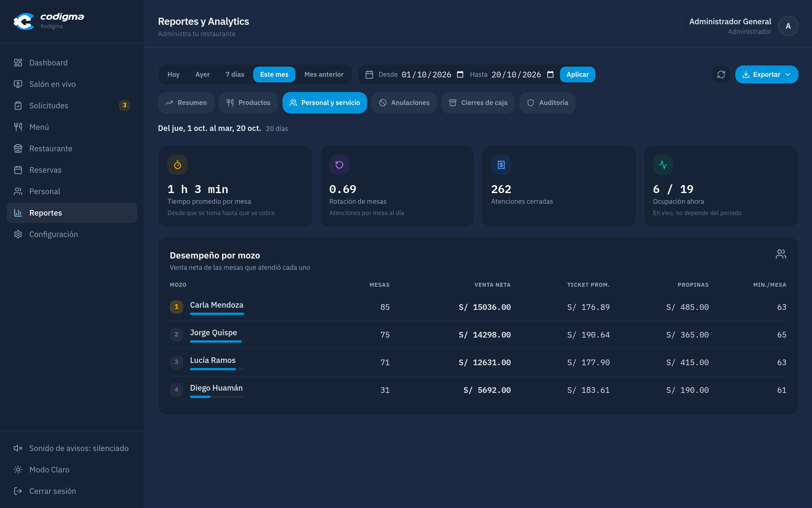812x508 pixels.
Task: Select the 7 días period filter
Action: click(x=235, y=75)
